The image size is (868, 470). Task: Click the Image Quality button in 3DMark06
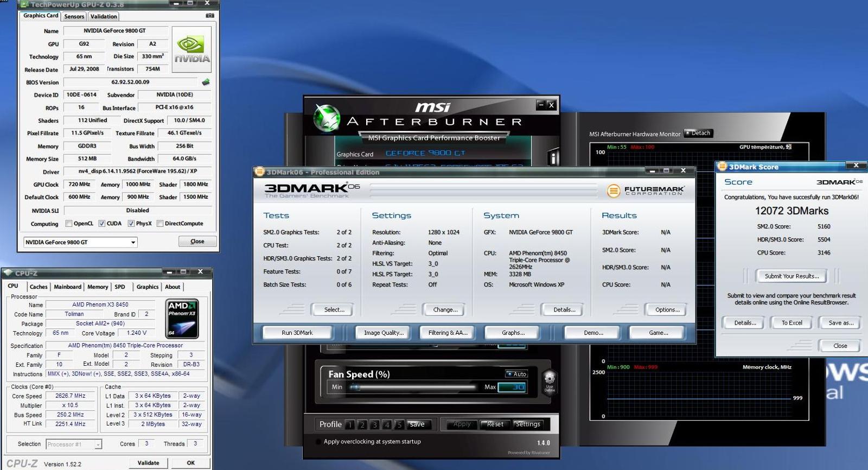click(x=384, y=333)
